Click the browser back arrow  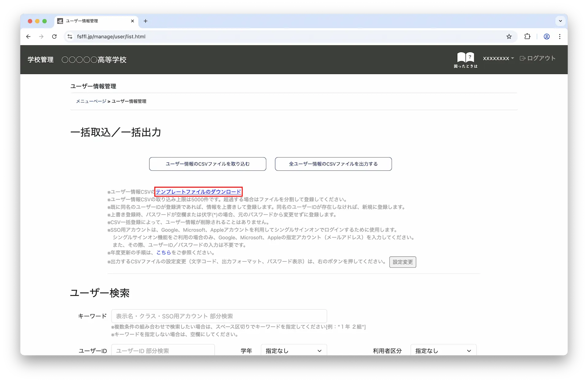28,37
